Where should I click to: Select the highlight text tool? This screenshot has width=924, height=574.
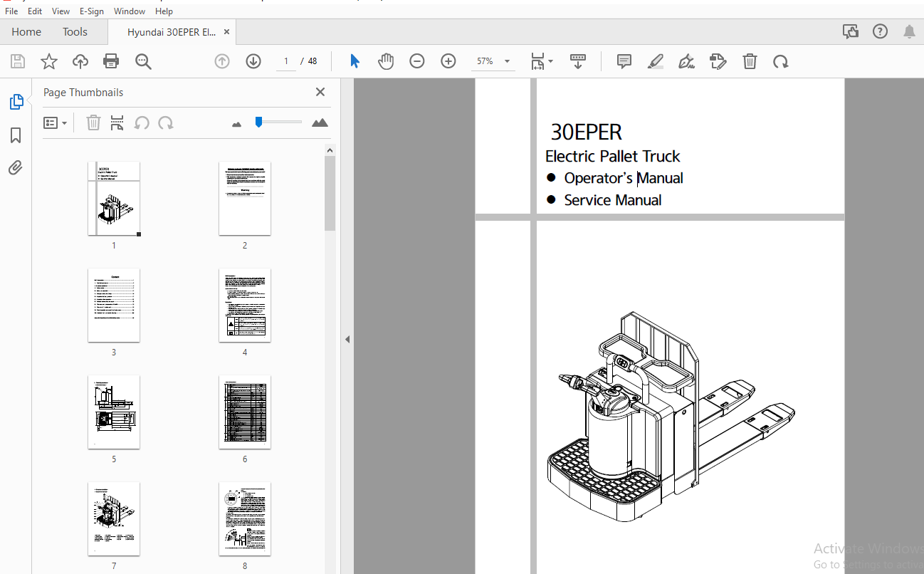click(656, 61)
